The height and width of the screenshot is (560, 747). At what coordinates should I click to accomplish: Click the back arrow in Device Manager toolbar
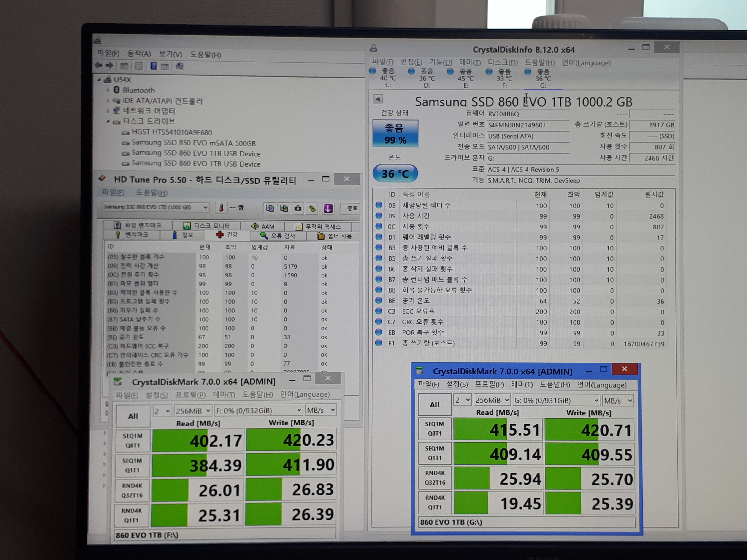click(x=98, y=65)
